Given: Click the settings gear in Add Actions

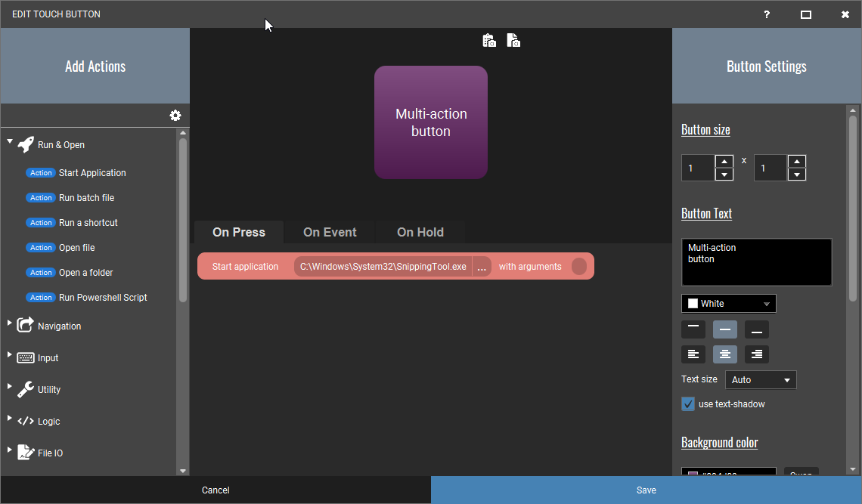Looking at the screenshot, I should tap(175, 116).
